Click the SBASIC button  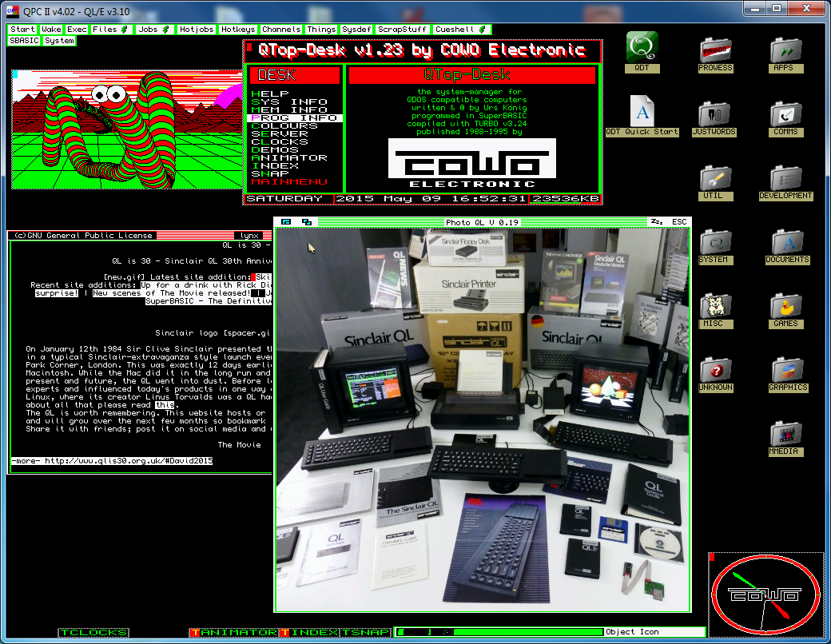tap(25, 41)
